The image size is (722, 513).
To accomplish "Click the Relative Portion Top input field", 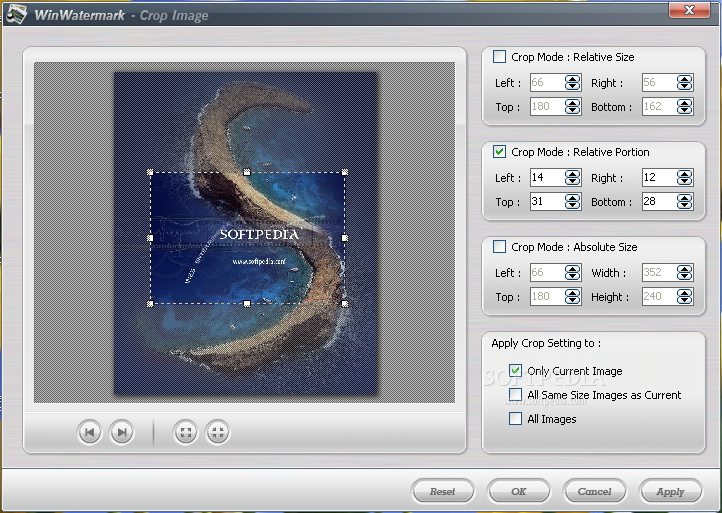I will click(x=545, y=202).
